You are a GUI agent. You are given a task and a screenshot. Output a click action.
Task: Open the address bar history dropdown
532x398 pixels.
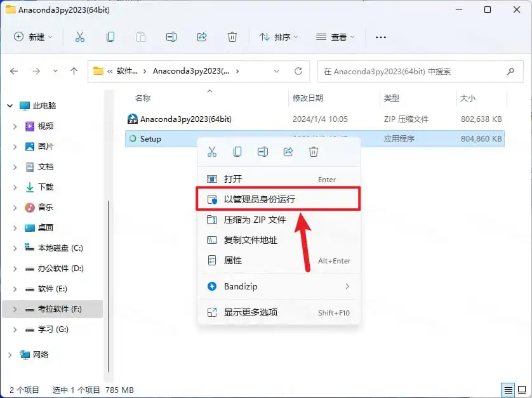277,71
